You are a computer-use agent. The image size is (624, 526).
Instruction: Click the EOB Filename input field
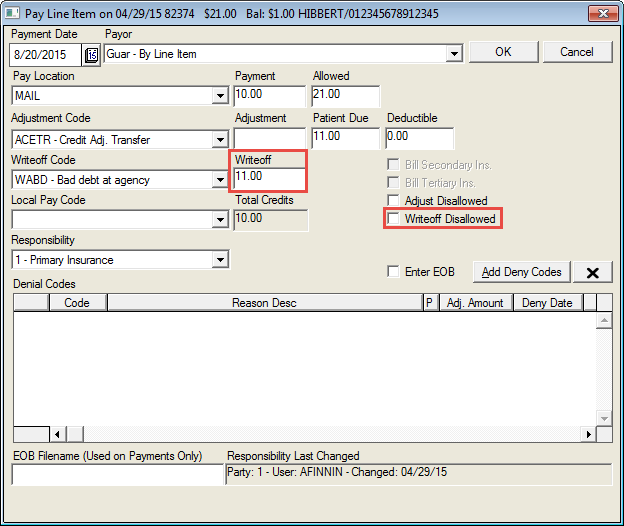pyautogui.click(x=117, y=476)
